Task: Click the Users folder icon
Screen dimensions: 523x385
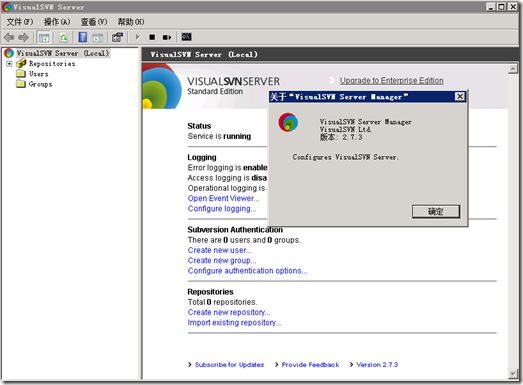Action: pos(21,73)
